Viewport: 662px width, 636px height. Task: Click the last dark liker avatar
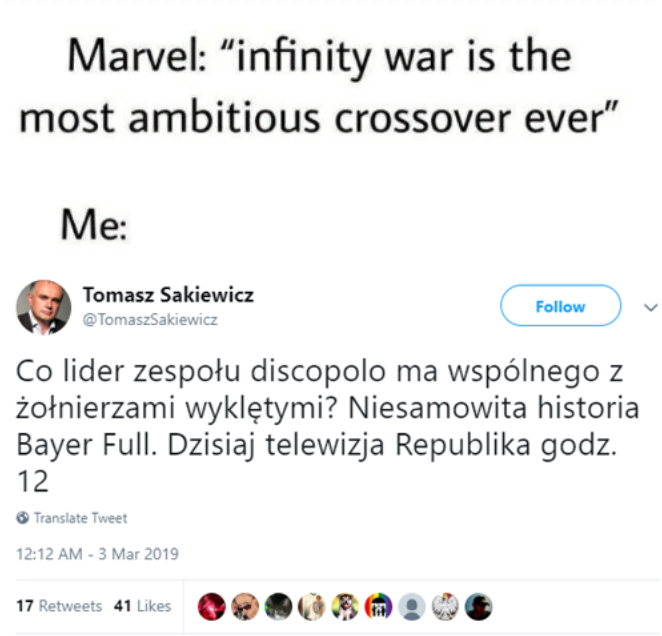(x=479, y=606)
